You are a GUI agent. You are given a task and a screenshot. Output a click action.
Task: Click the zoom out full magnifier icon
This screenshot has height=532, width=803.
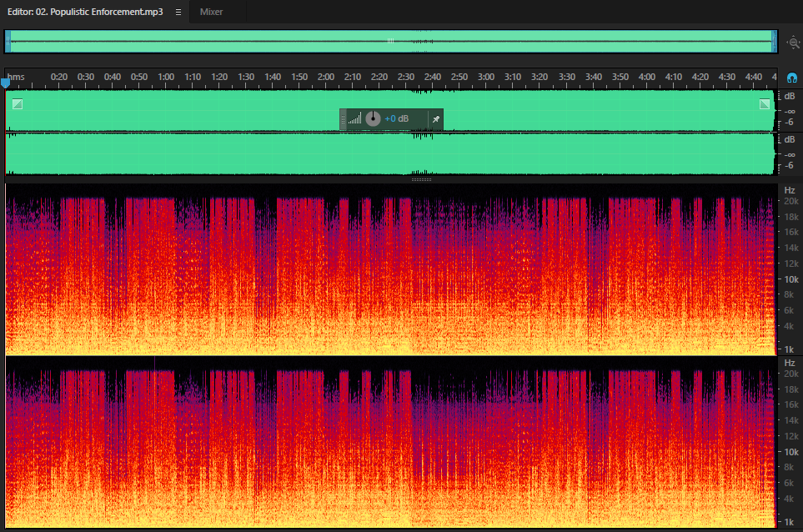(x=793, y=43)
